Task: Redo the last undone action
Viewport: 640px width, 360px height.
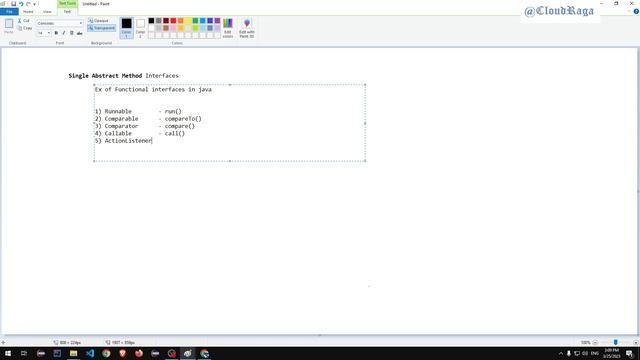Action: pos(28,4)
